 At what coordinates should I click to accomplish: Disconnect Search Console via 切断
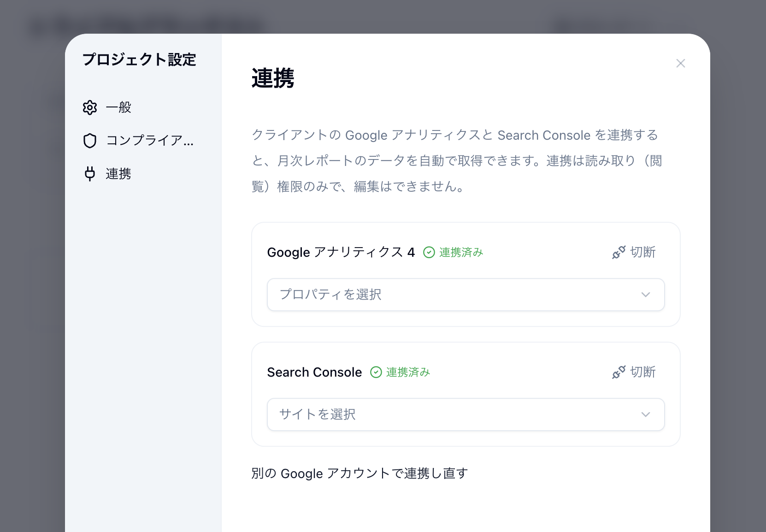(634, 372)
